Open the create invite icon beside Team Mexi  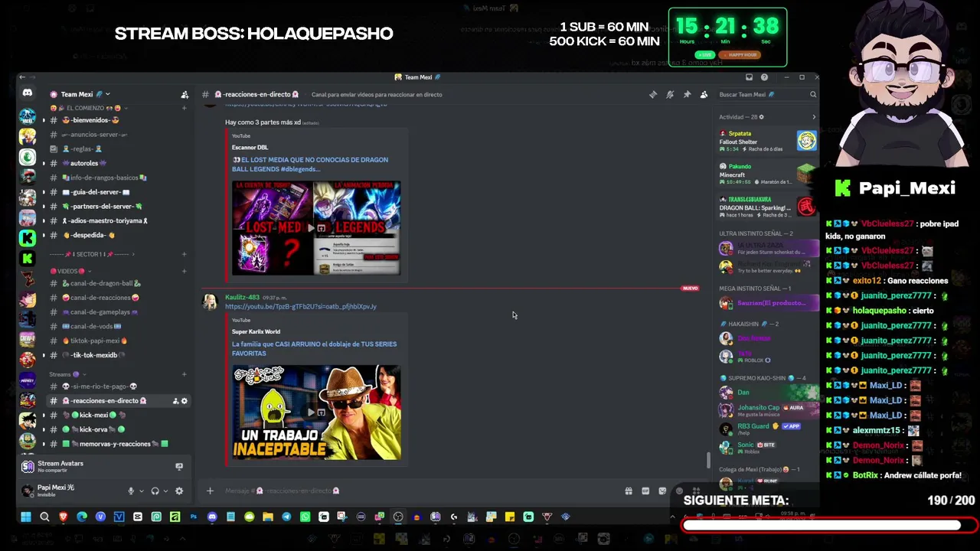185,95
